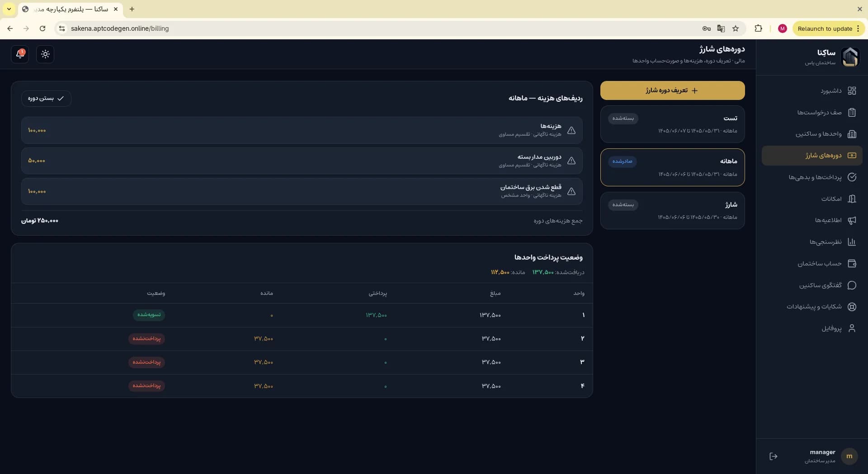
Task: Open the browser extensions puzzle icon
Action: (x=758, y=28)
